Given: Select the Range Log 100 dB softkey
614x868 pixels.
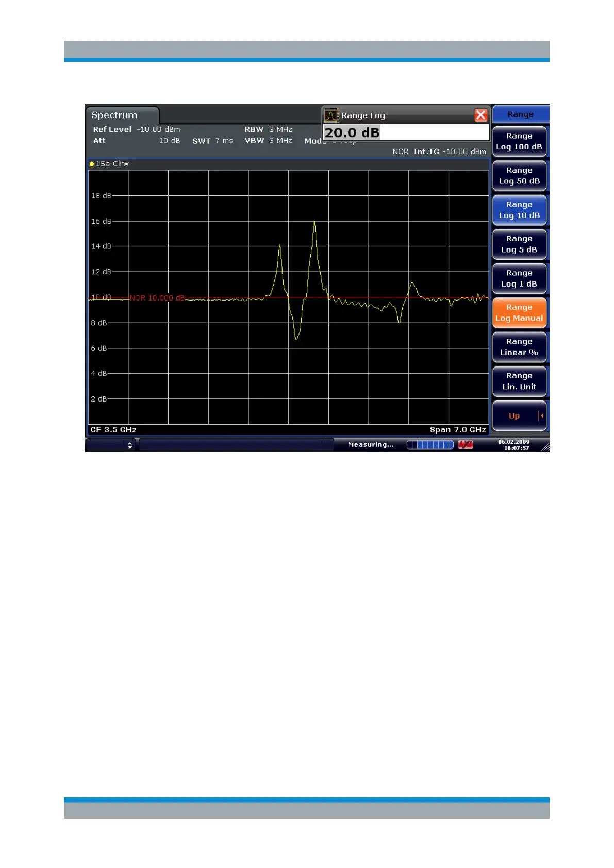Looking at the screenshot, I should pyautogui.click(x=519, y=141).
